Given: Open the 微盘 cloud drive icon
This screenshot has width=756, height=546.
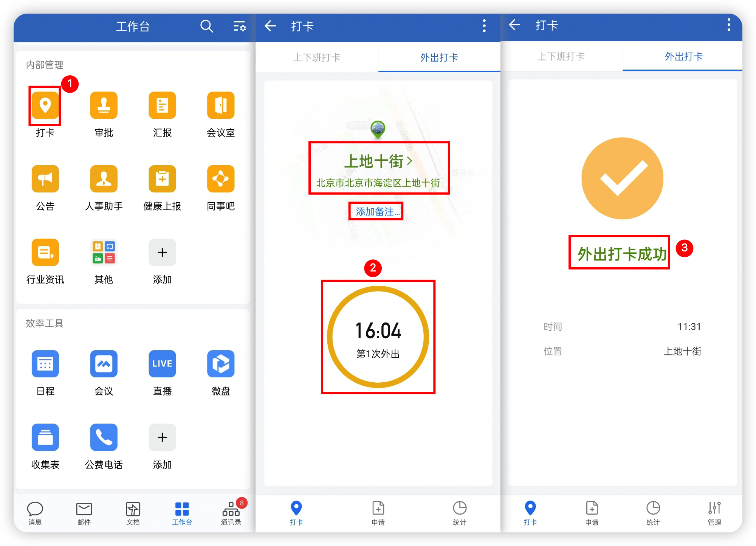Looking at the screenshot, I should (221, 364).
